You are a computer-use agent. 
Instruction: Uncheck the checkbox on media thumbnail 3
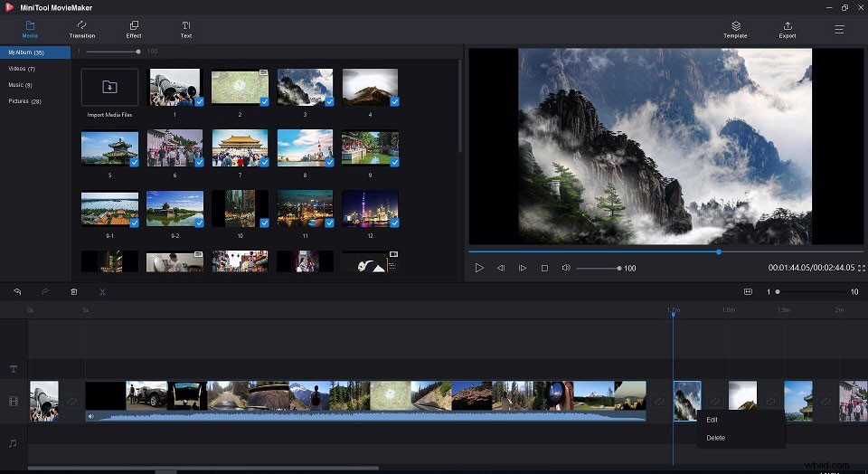coord(329,101)
